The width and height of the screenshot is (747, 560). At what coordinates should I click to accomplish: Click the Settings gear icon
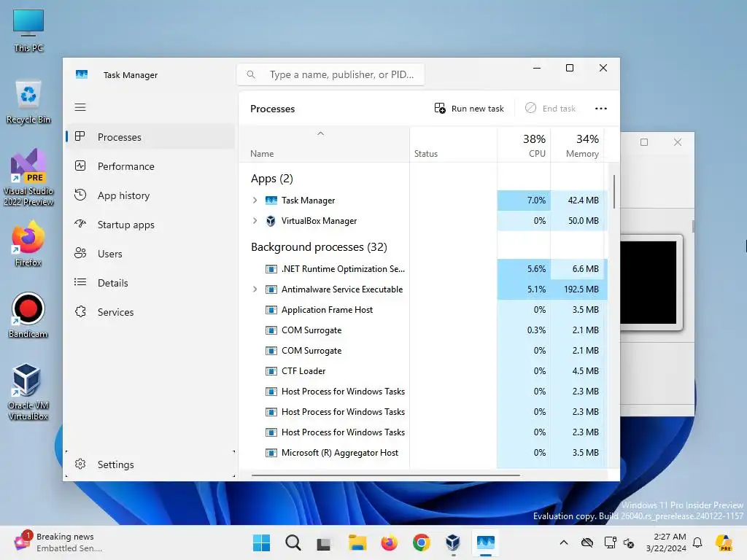point(80,464)
